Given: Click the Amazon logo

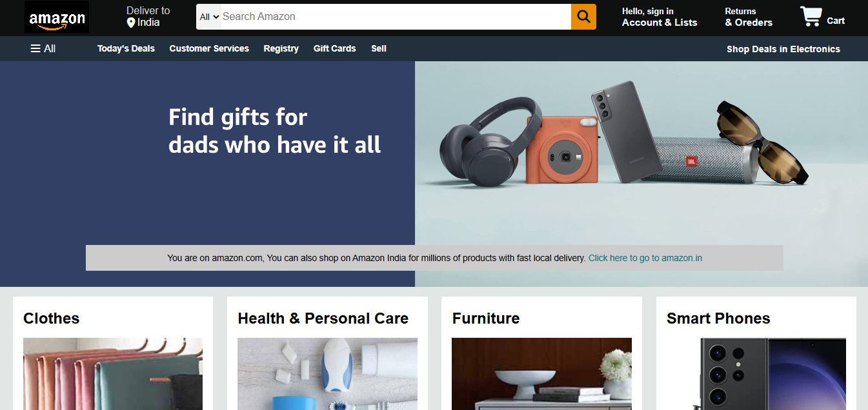Looking at the screenshot, I should (57, 17).
